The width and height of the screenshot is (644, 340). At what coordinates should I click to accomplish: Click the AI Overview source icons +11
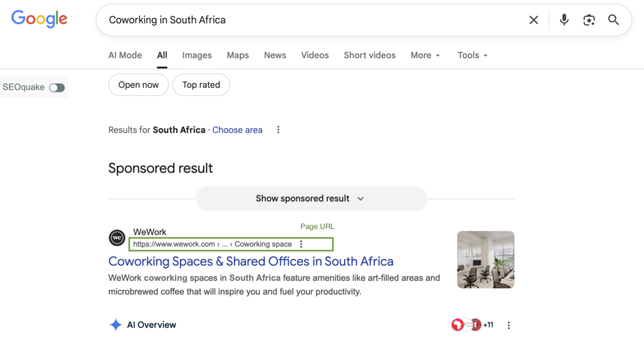click(472, 325)
